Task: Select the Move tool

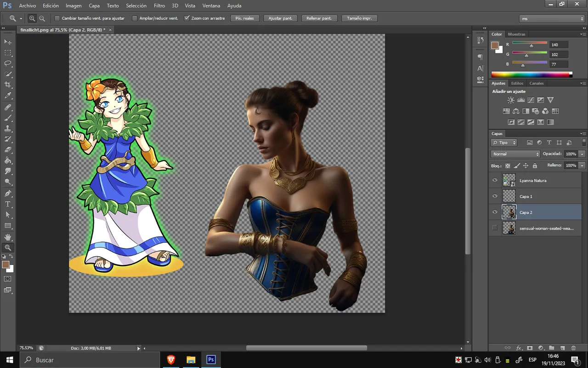Action: (8, 42)
